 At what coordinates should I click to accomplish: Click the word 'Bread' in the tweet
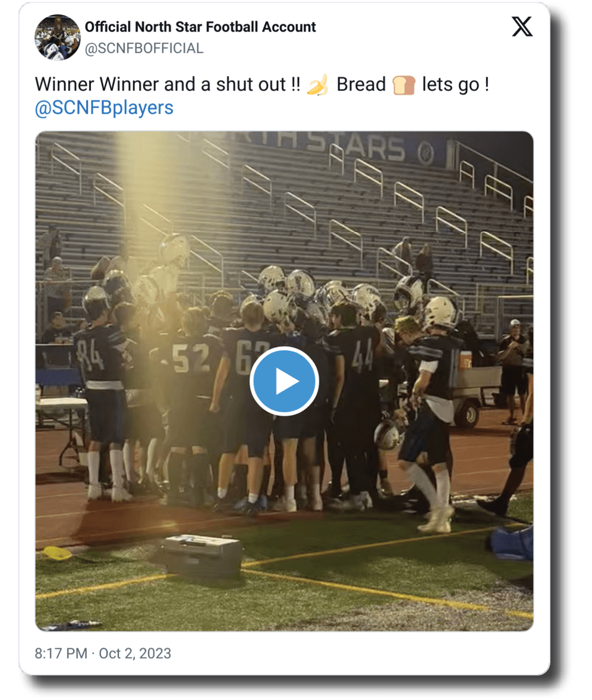coord(361,84)
